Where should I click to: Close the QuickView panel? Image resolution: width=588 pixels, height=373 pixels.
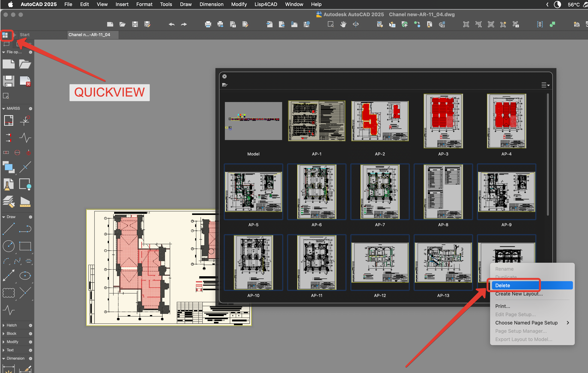pyautogui.click(x=224, y=76)
